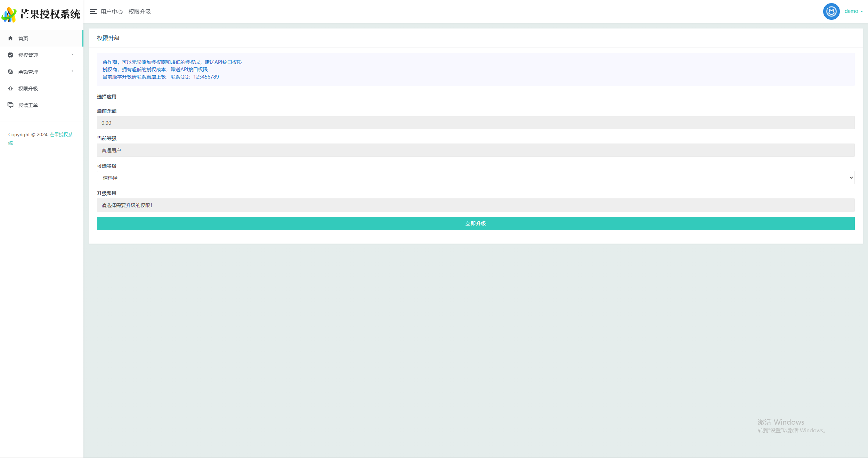Screen dimensions: 868x458
Task: Go to 首页 menu item
Action: tap(23, 38)
